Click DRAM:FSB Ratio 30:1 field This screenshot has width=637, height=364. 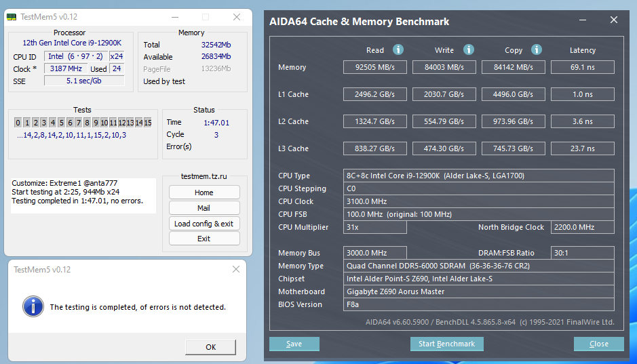click(583, 253)
